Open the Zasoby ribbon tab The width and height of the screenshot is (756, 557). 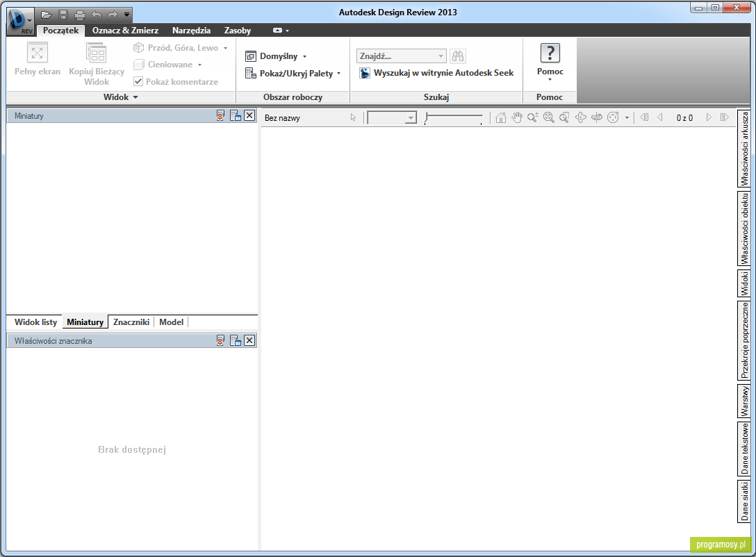pos(238,31)
